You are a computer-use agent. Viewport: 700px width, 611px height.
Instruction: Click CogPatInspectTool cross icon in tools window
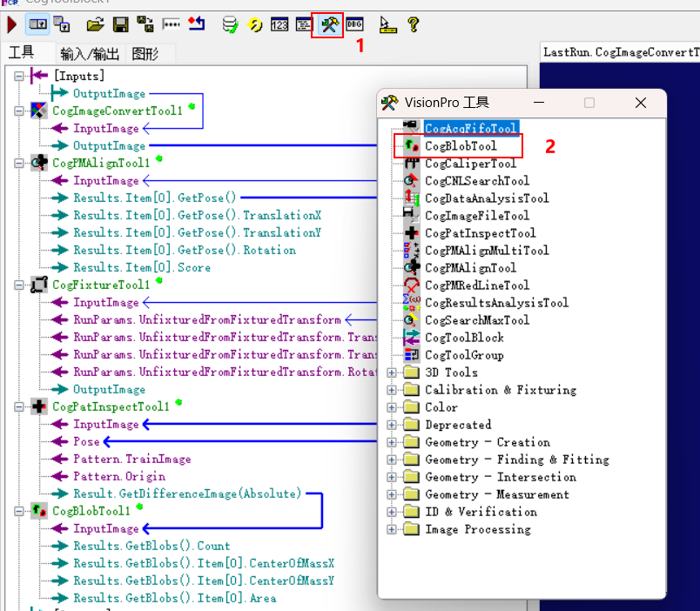[411, 232]
